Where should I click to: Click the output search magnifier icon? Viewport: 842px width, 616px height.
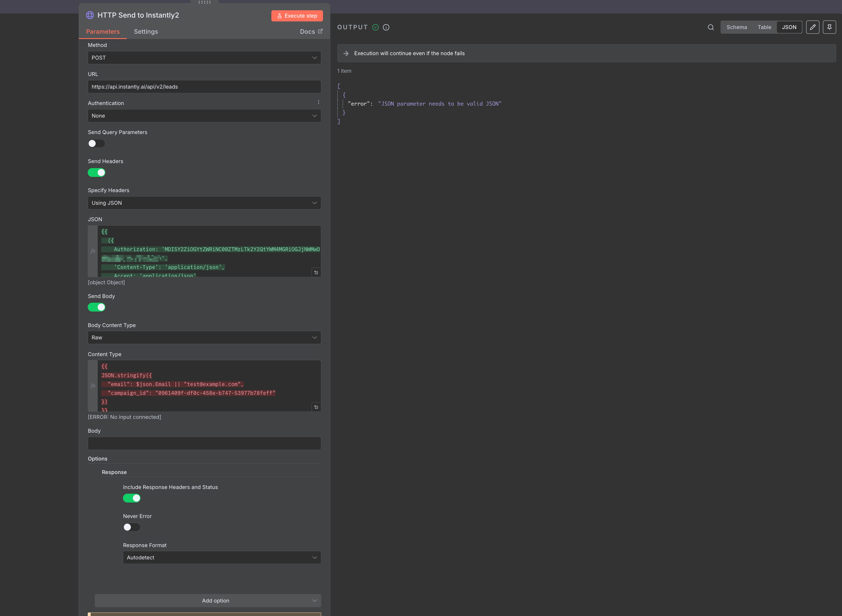(x=711, y=27)
